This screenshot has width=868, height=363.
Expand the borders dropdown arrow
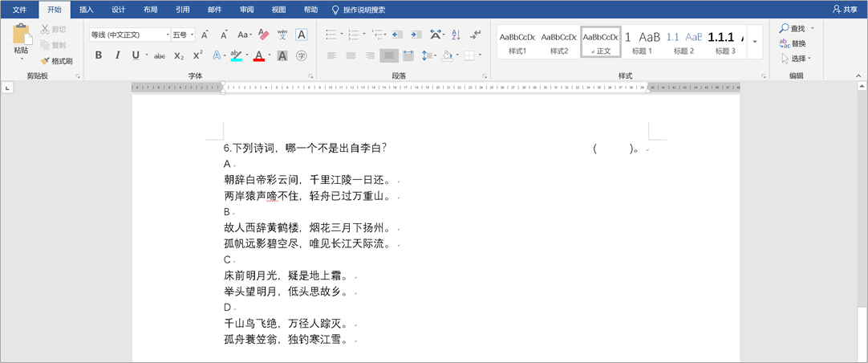click(480, 55)
